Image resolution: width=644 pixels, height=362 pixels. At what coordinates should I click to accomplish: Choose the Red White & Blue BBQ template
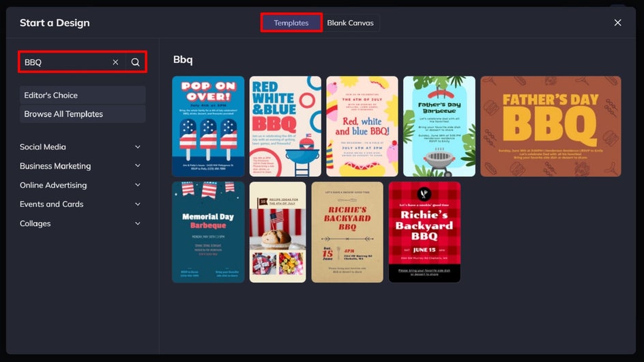coord(285,126)
